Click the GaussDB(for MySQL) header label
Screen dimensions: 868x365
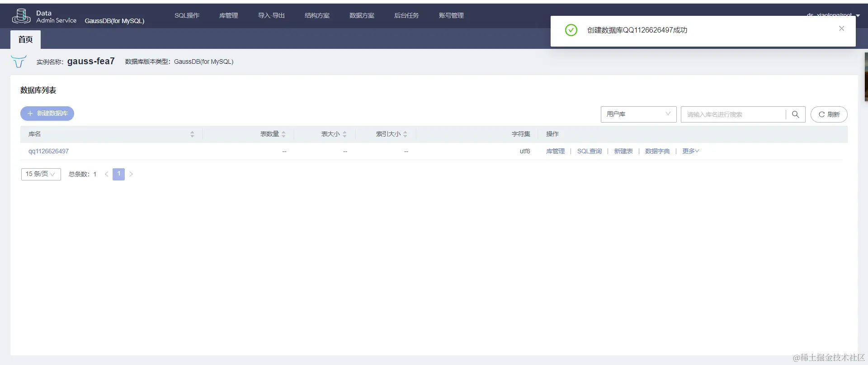coord(114,21)
